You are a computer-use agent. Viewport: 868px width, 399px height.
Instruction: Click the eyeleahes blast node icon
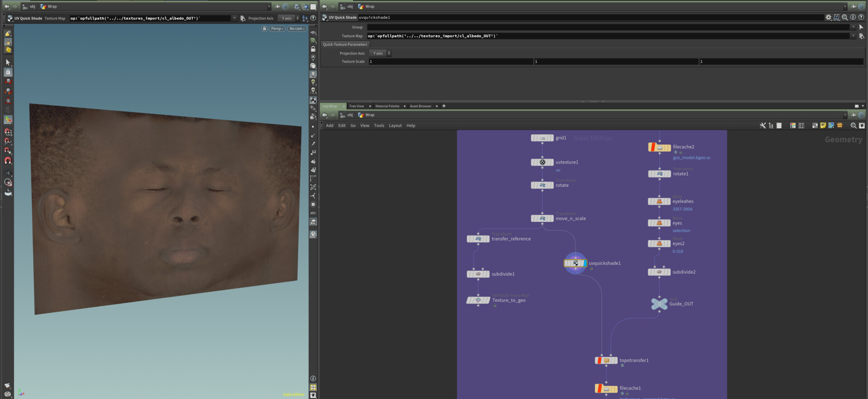click(659, 202)
